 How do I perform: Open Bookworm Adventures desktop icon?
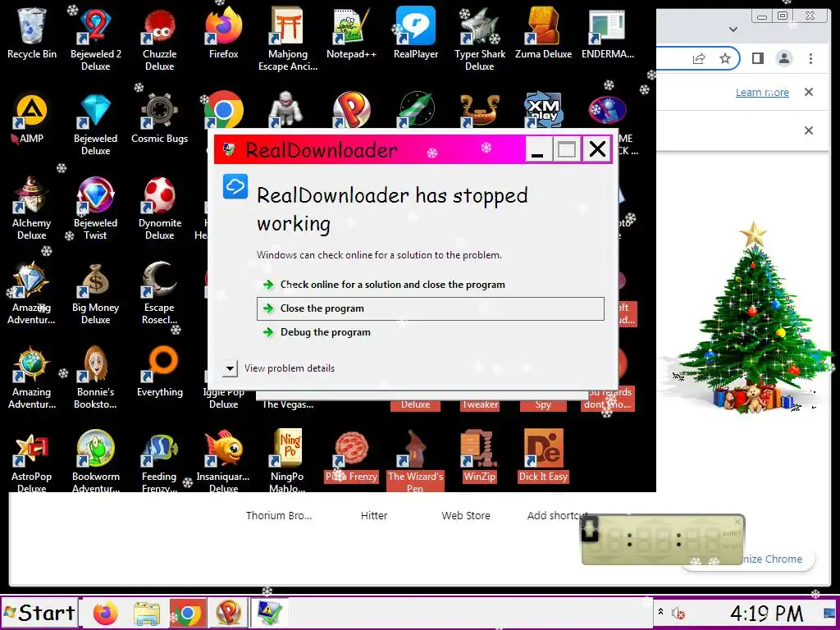point(95,462)
